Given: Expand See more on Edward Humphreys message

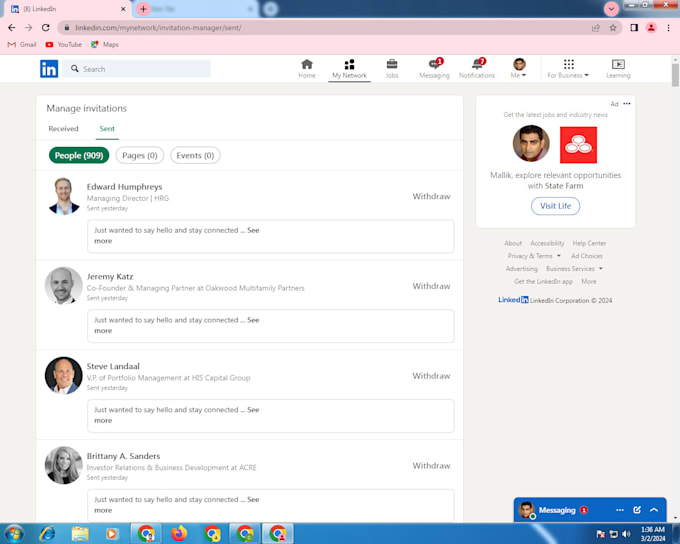Looking at the screenshot, I should point(253,230).
